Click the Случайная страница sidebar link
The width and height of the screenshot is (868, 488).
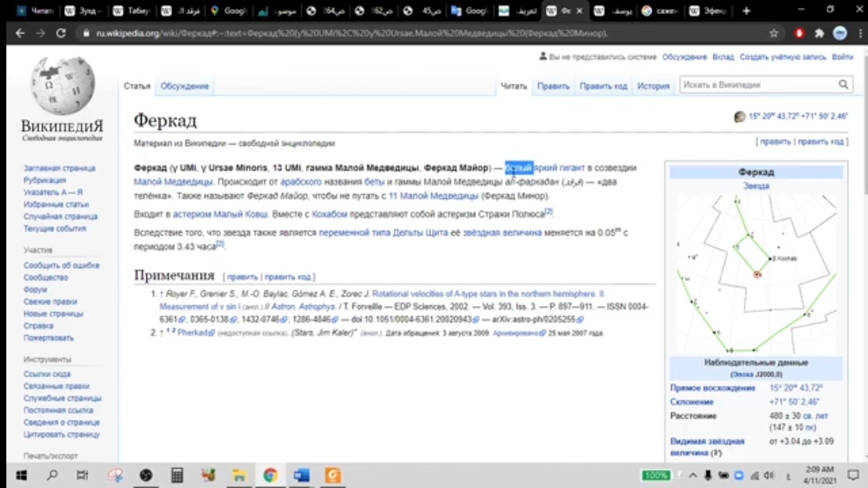point(60,216)
